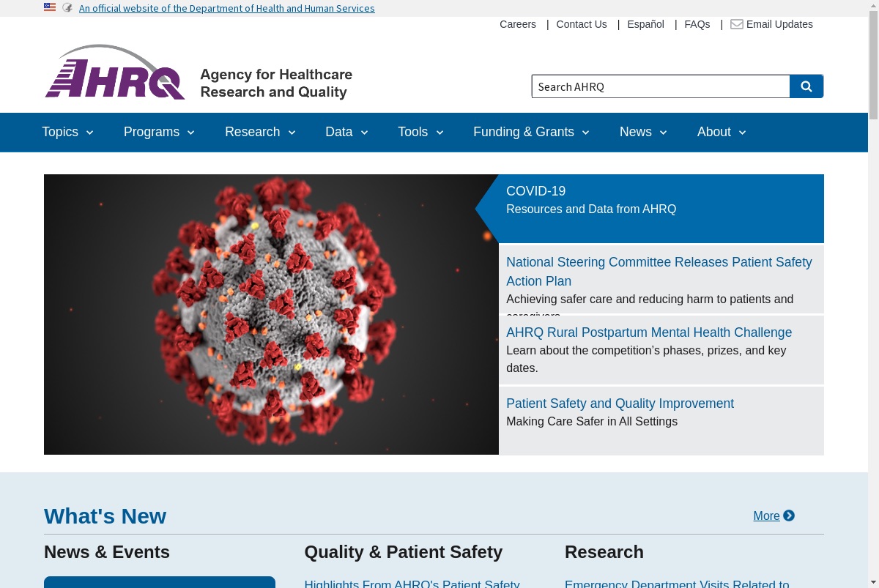
Task: Expand the News menu chevron
Action: [x=663, y=133]
